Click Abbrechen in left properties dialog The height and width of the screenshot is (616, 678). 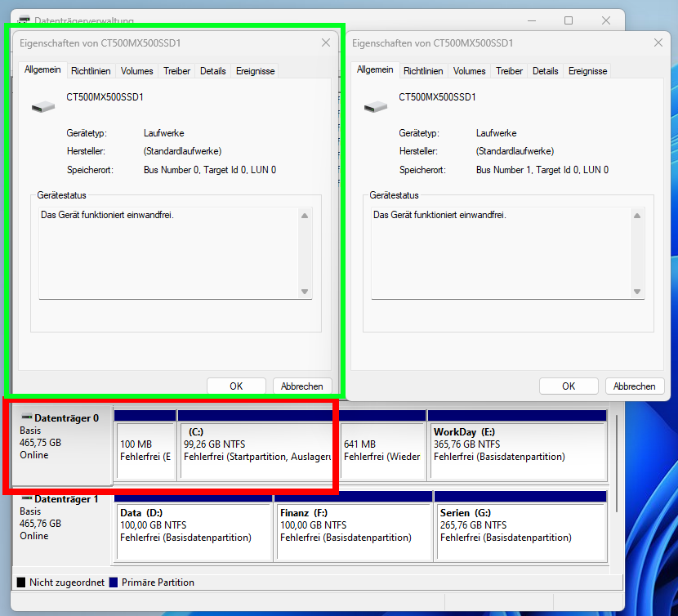point(301,386)
